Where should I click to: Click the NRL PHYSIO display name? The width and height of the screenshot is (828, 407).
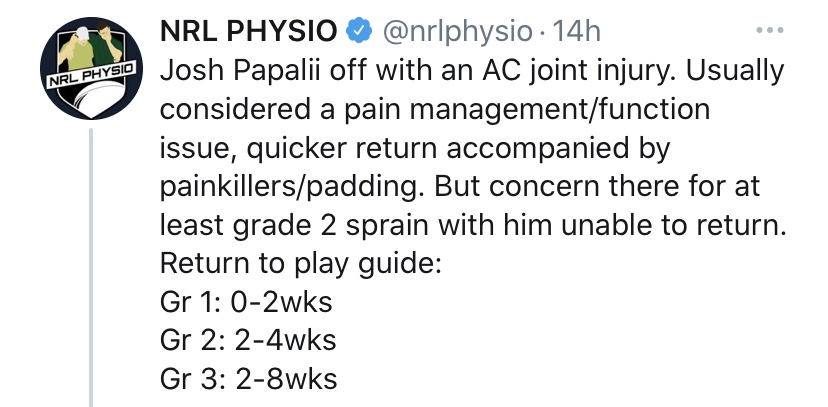click(x=249, y=32)
